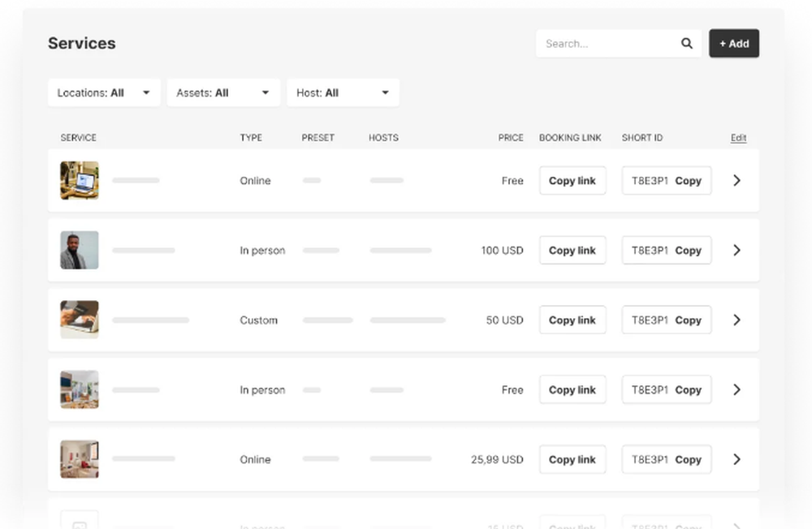Click the chevron arrow on the 100 USD row
812x529 pixels.
[x=736, y=250]
